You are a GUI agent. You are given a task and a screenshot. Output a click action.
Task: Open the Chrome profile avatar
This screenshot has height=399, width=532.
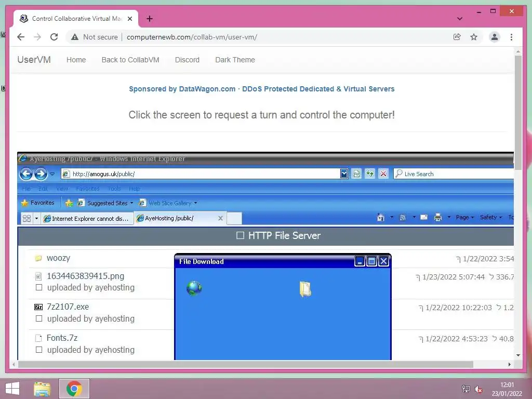click(x=495, y=37)
